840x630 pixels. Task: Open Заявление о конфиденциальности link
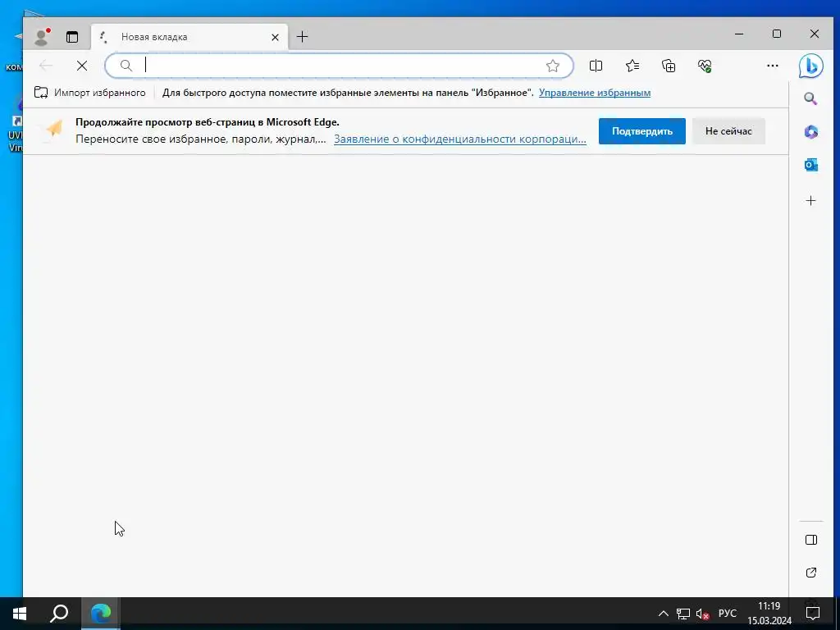coord(459,139)
